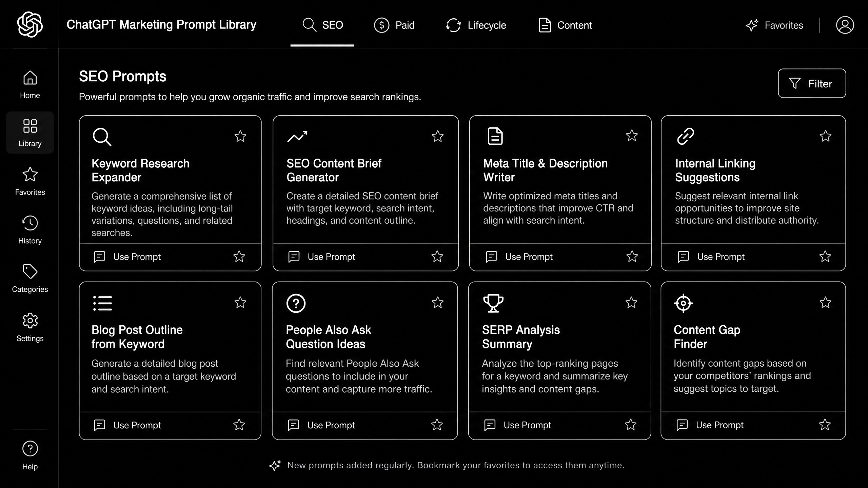Click the People Also Ask question-mark icon
Image resolution: width=868 pixels, height=488 pixels.
tap(296, 303)
